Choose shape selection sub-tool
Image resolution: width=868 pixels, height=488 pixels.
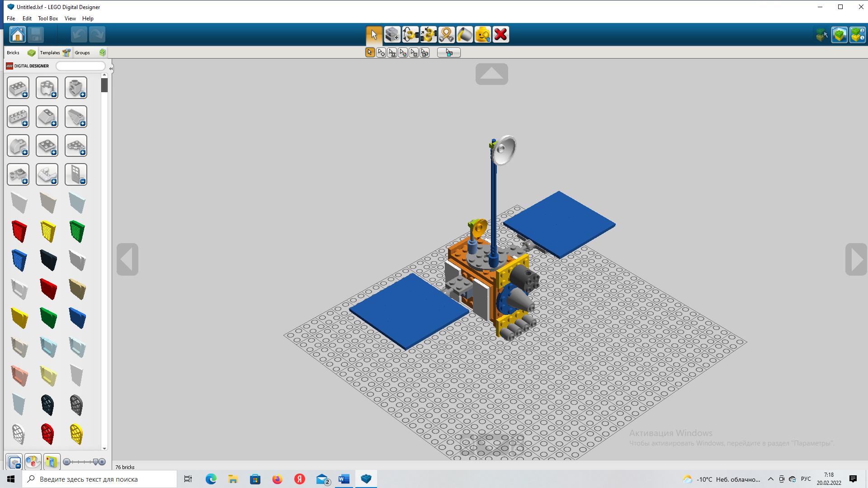(x=414, y=53)
